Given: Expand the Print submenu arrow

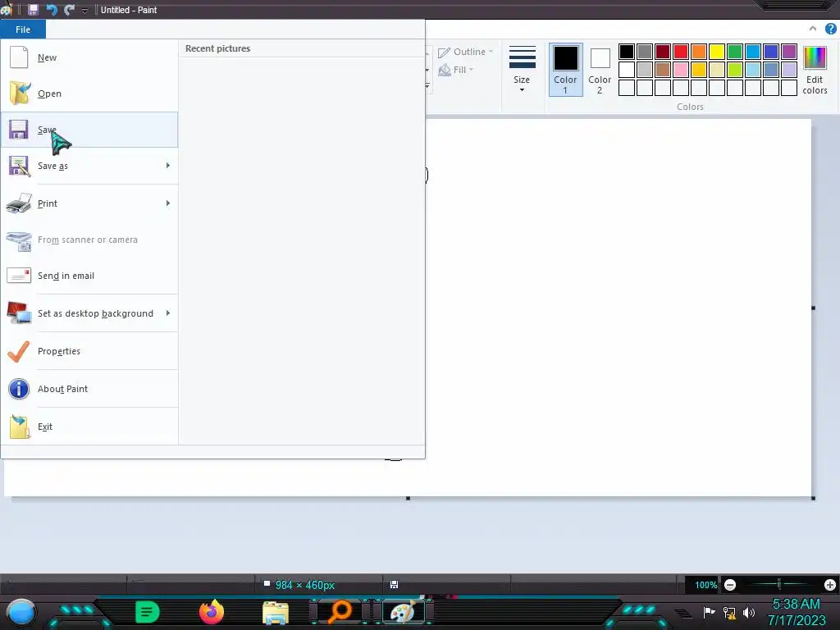Looking at the screenshot, I should (x=168, y=203).
